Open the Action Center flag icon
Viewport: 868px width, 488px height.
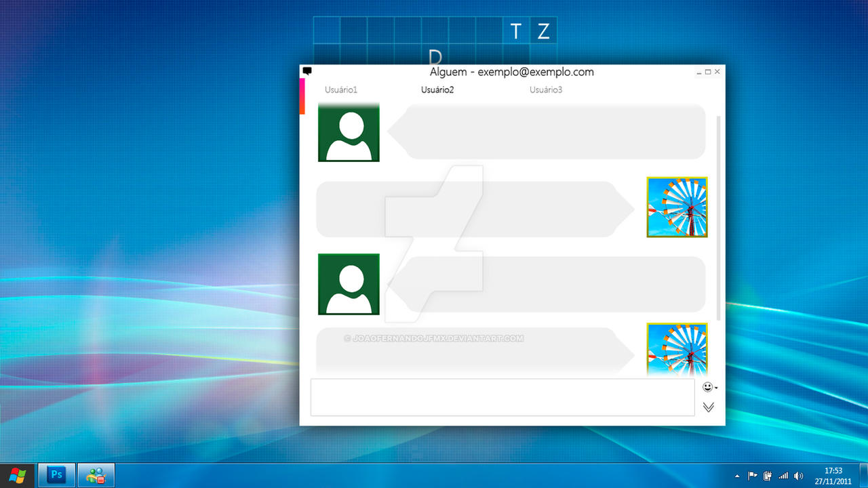pyautogui.click(x=753, y=476)
